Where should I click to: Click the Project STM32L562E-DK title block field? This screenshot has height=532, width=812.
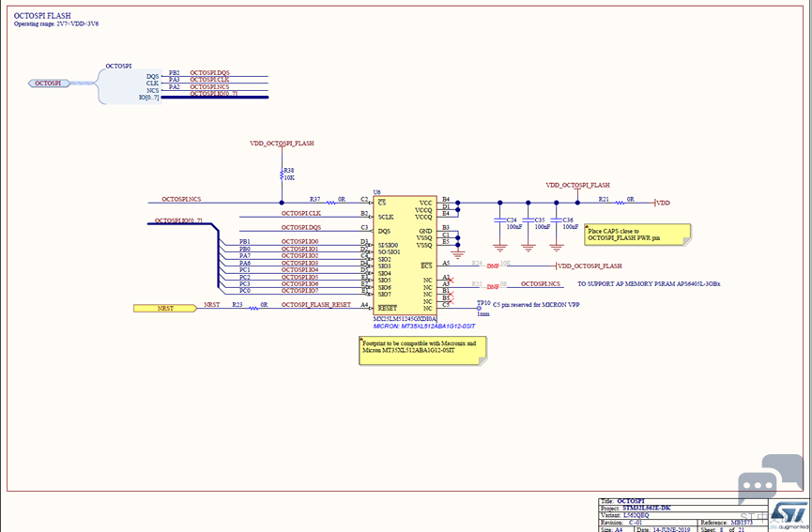coord(683,509)
